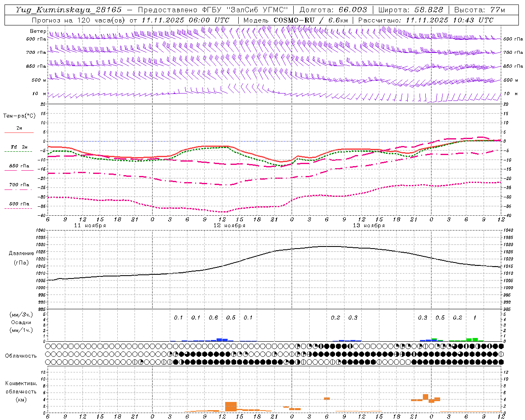
Task: Select the Прогноз на 120 часа(ов) text
Action: coord(79,20)
